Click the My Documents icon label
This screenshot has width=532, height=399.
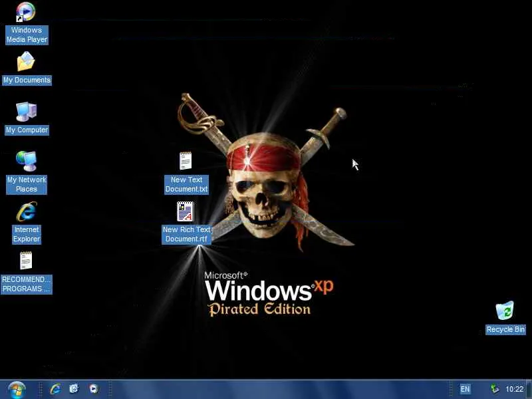point(27,80)
